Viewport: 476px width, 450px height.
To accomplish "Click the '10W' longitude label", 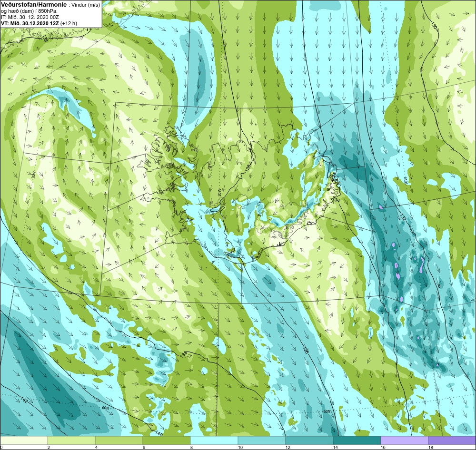I will (x=405, y=181).
